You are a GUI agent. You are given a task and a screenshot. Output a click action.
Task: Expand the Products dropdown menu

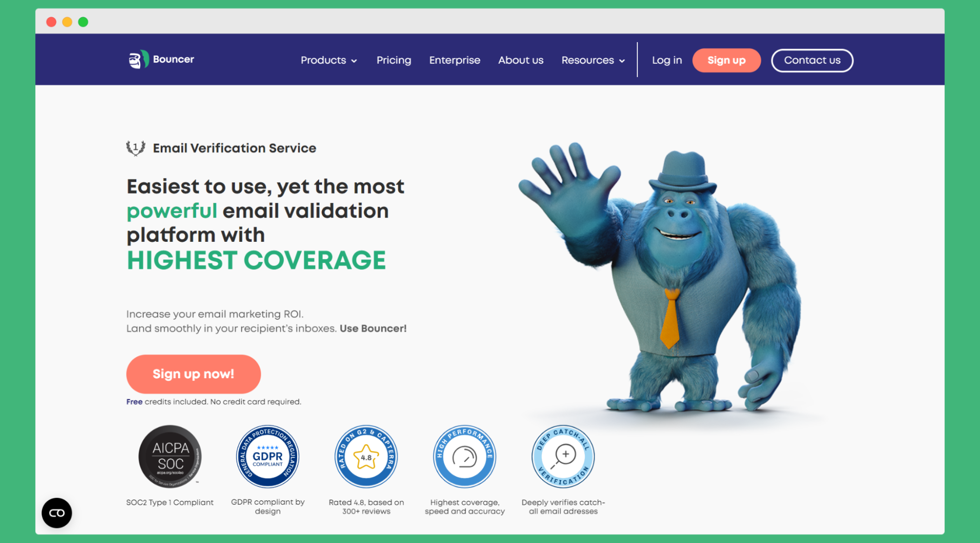click(x=327, y=60)
